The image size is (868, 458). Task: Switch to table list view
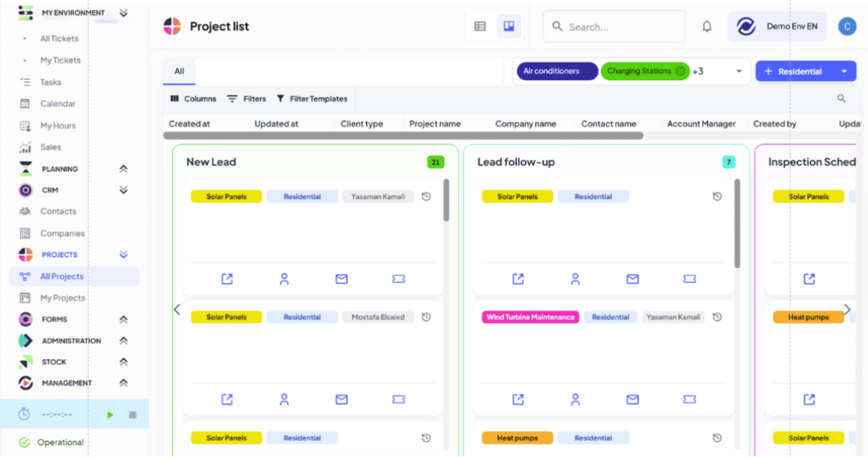[x=480, y=27]
